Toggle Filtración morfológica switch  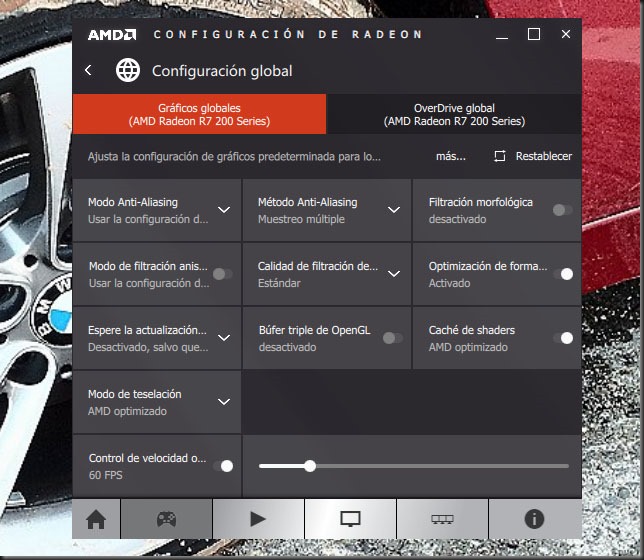[x=563, y=210]
